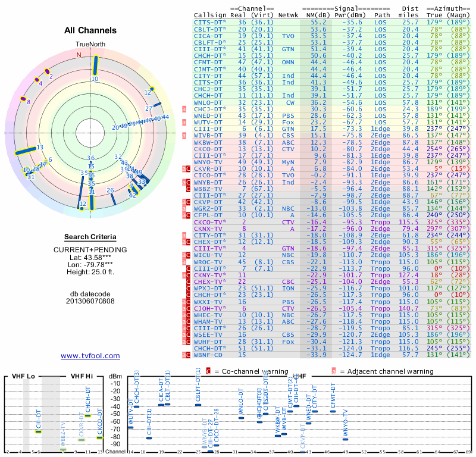Viewport: 476px width, 457px height.
Task: Click the adjacent-channel 'a' marker beside WIVB-DT row
Action: click(184, 136)
